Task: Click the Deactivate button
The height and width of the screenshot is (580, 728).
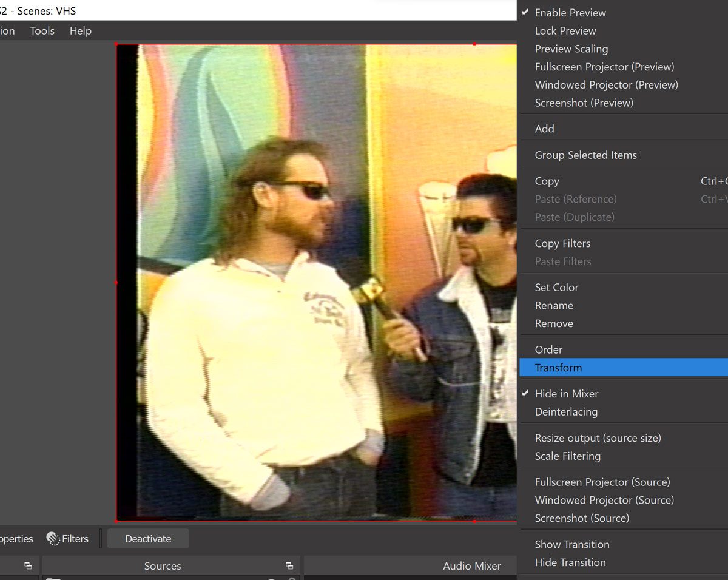Action: (x=148, y=539)
